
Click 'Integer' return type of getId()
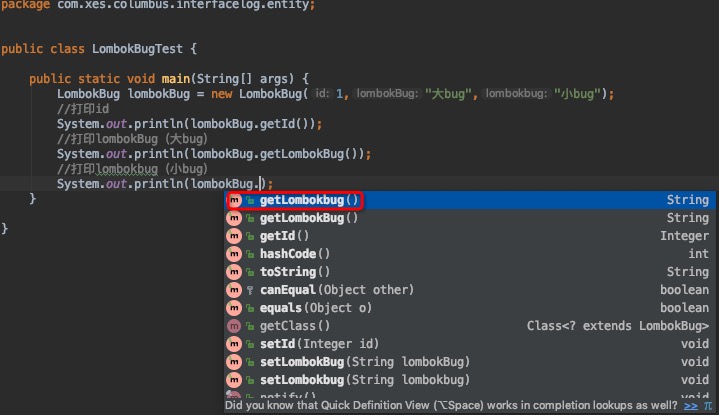click(684, 236)
